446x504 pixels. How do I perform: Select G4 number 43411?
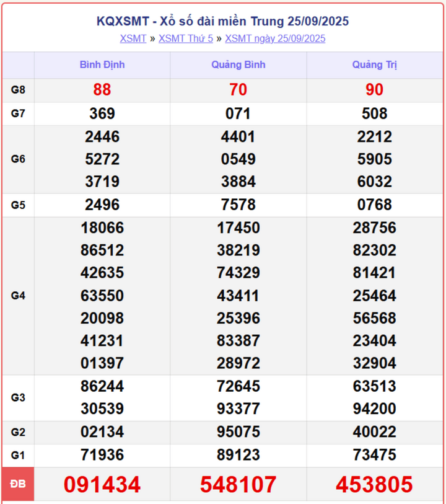(x=238, y=296)
